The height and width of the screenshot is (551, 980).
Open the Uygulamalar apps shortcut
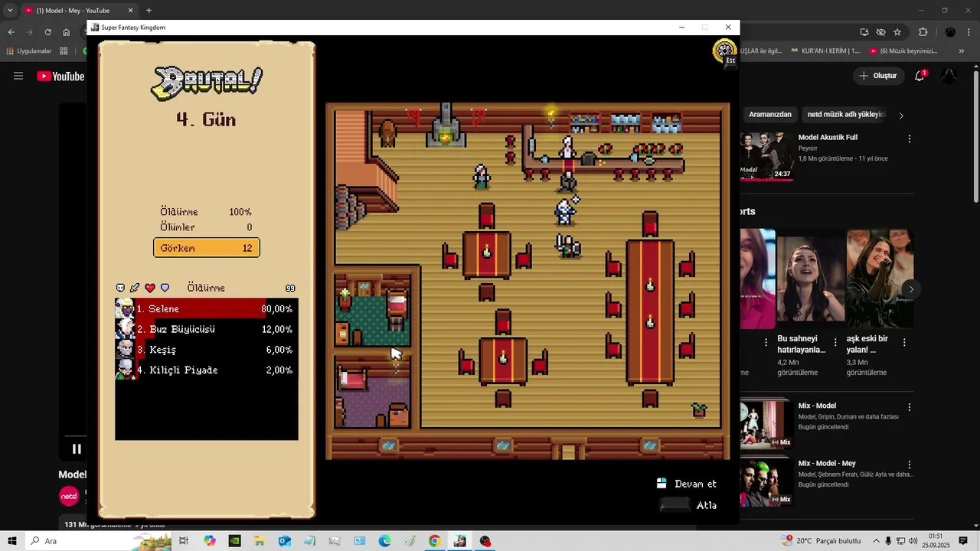click(28, 51)
